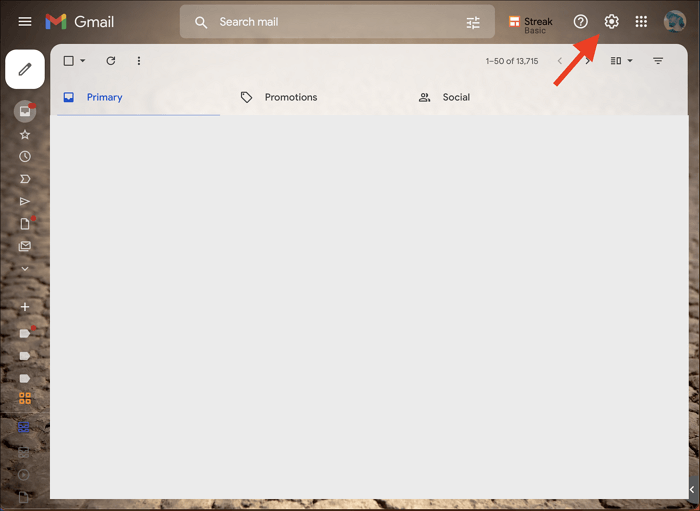Open Settings gear icon
The width and height of the screenshot is (700, 511).
[611, 21]
